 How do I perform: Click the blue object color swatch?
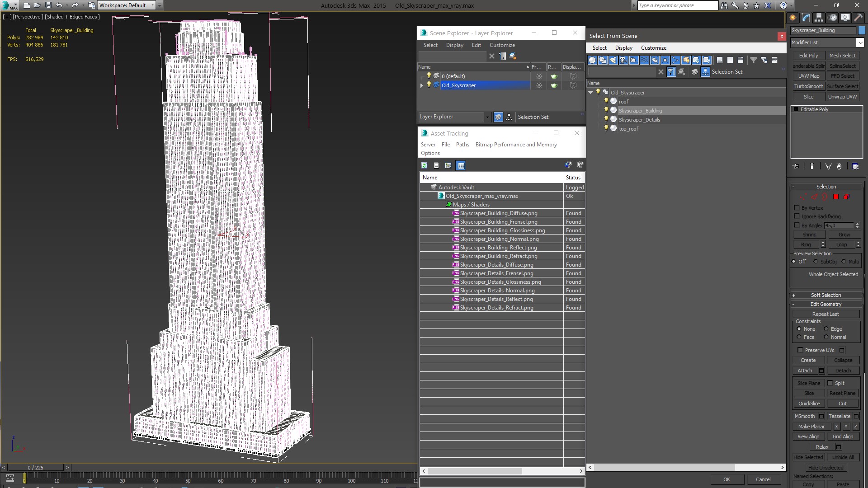[862, 30]
